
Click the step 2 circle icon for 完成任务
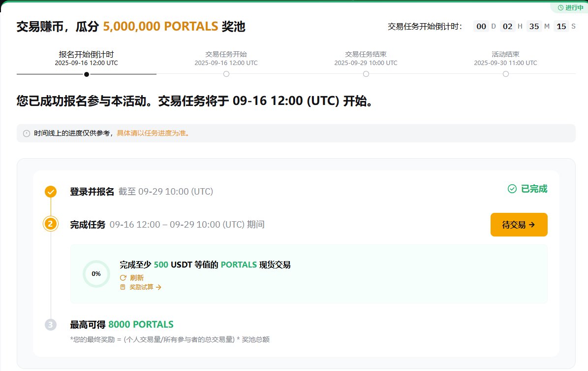(x=51, y=224)
